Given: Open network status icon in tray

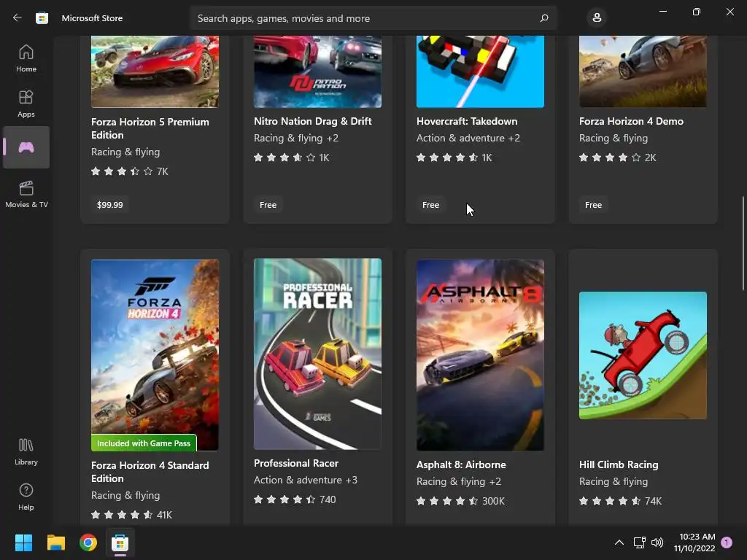Looking at the screenshot, I should coord(639,542).
